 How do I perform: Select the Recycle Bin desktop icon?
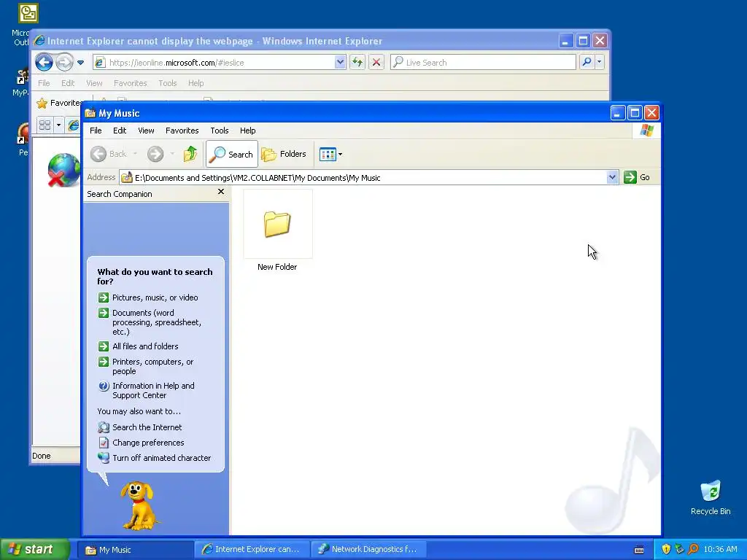(711, 497)
